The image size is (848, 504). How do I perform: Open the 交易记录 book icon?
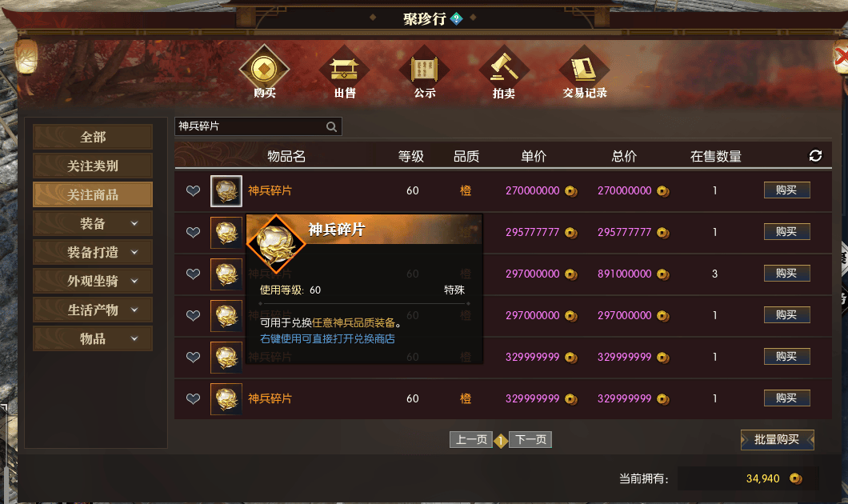tap(584, 70)
